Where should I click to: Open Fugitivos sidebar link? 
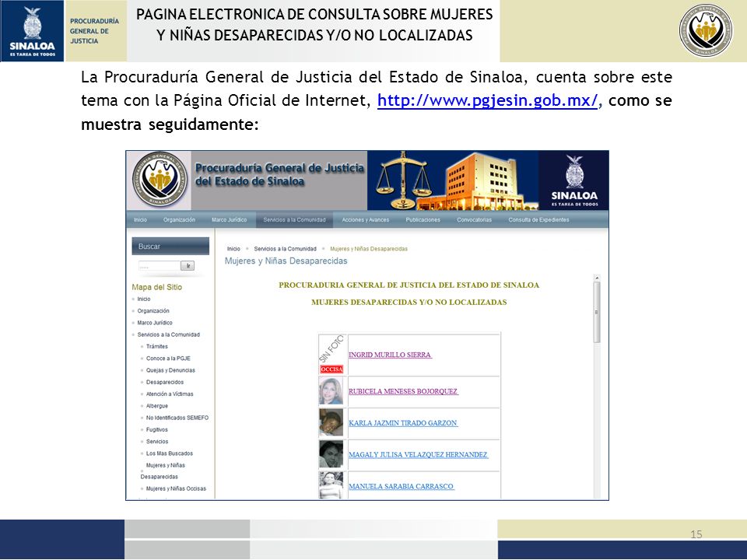[156, 430]
